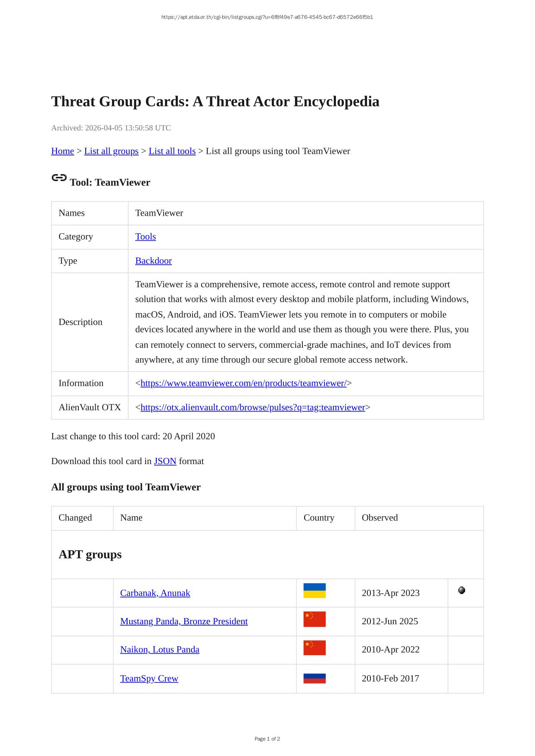Open the AlienVault OTX pulses URL
The width and height of the screenshot is (535, 756).
pyautogui.click(x=252, y=407)
